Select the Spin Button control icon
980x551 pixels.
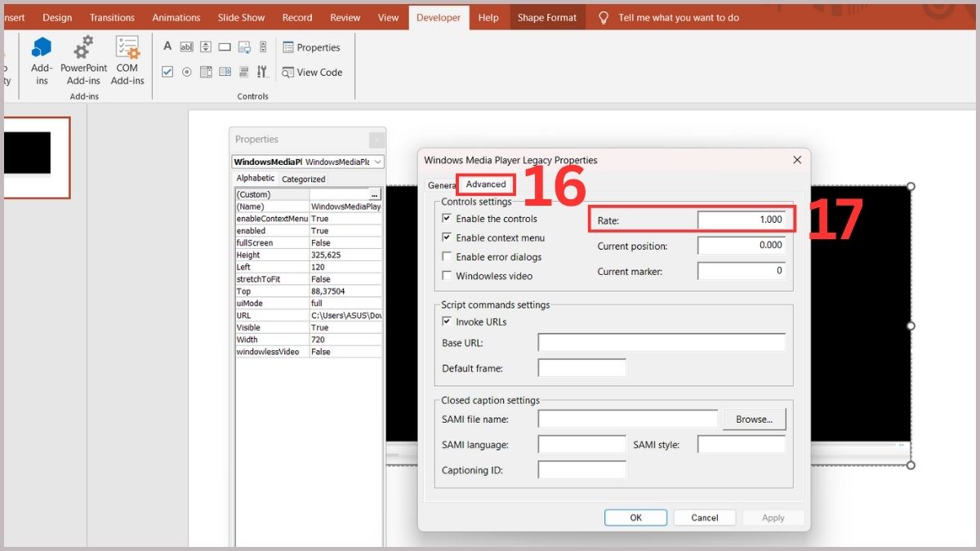(x=206, y=47)
